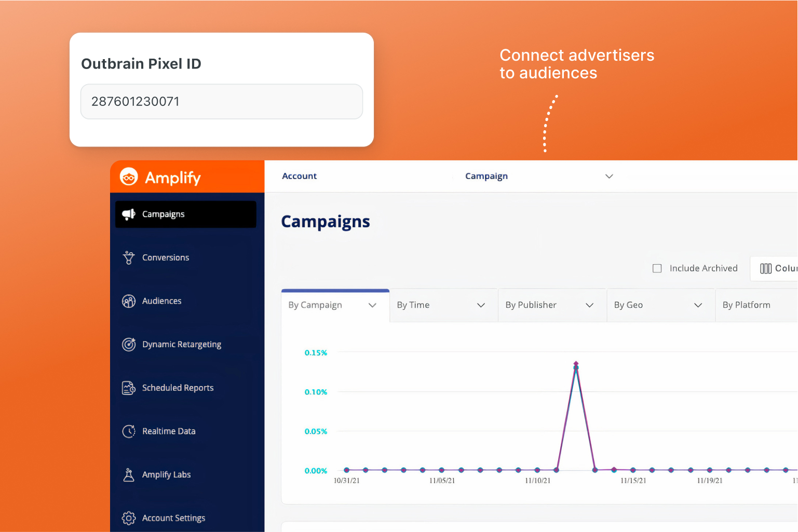The width and height of the screenshot is (798, 532).
Task: Click the Realtime Data clock icon
Action: point(129,431)
